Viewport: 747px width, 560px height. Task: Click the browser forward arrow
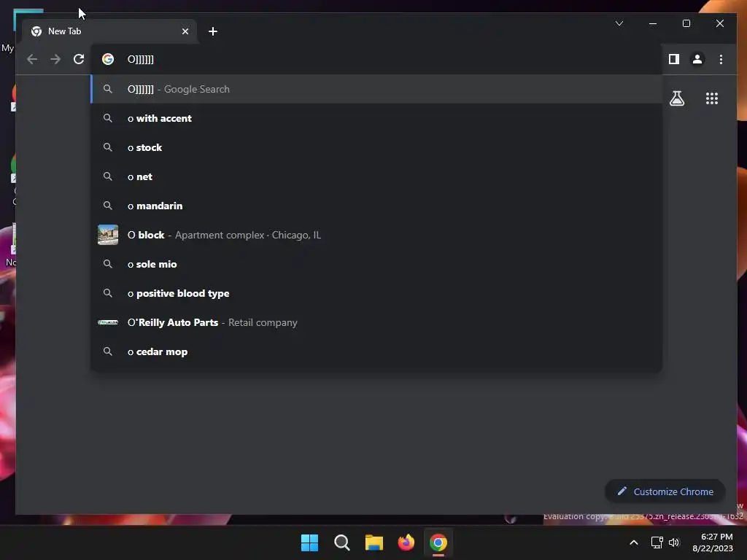[55, 59]
